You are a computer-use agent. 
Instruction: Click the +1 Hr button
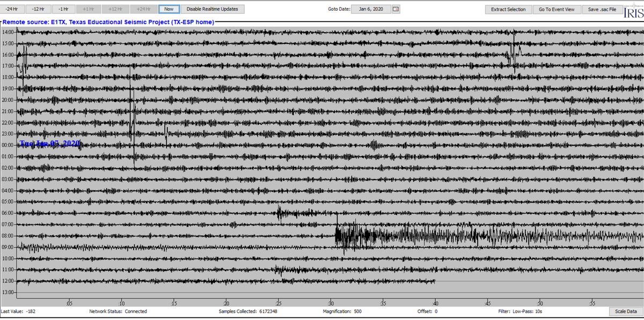89,9
